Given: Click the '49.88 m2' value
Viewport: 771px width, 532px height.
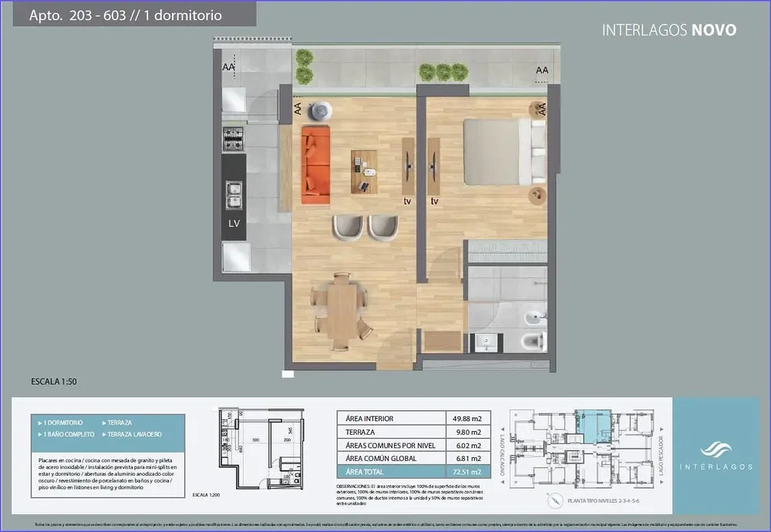Looking at the screenshot, I should tap(467, 419).
